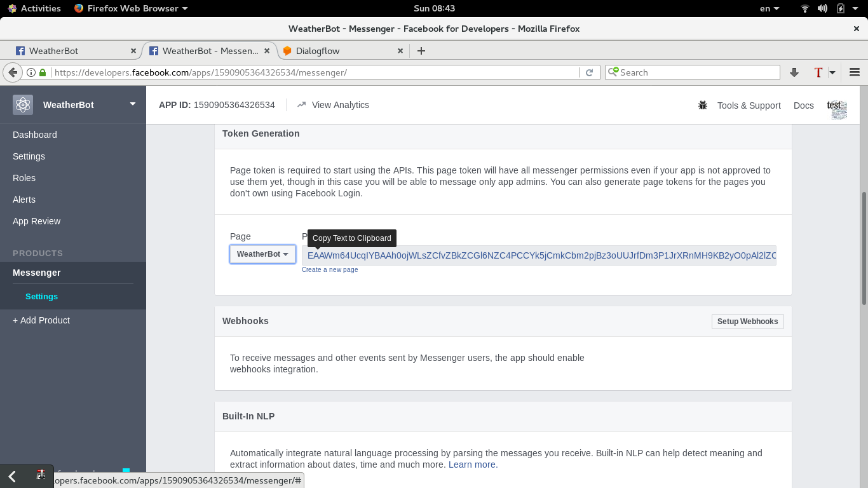This screenshot has height=488, width=868.
Task: Show site information with the circled i icon
Action: click(x=31, y=72)
